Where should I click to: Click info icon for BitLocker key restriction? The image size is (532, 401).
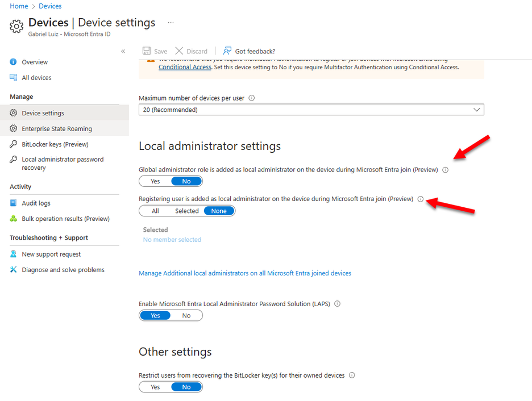(352, 375)
